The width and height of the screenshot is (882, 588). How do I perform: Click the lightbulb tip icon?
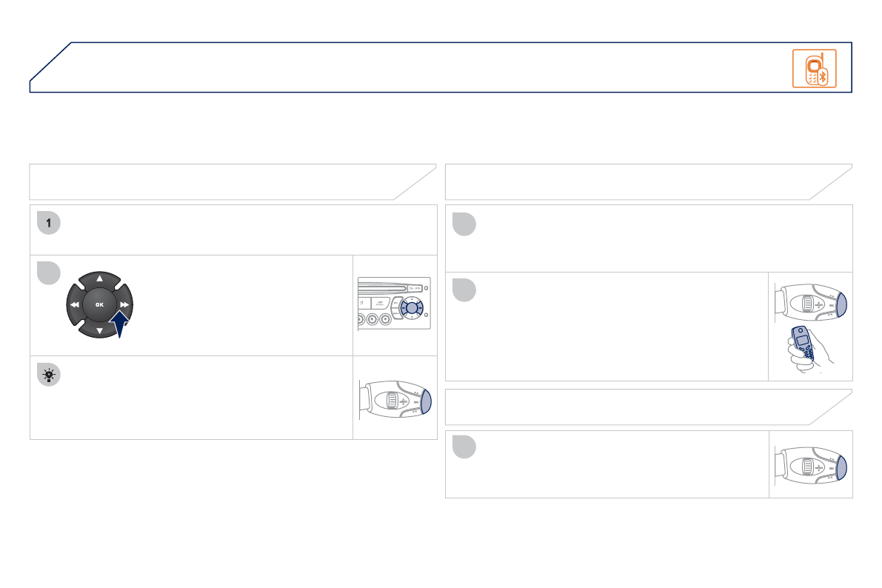(x=47, y=375)
